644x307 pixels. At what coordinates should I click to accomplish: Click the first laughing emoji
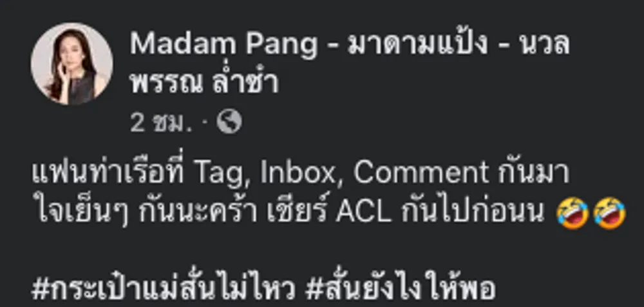(x=572, y=213)
